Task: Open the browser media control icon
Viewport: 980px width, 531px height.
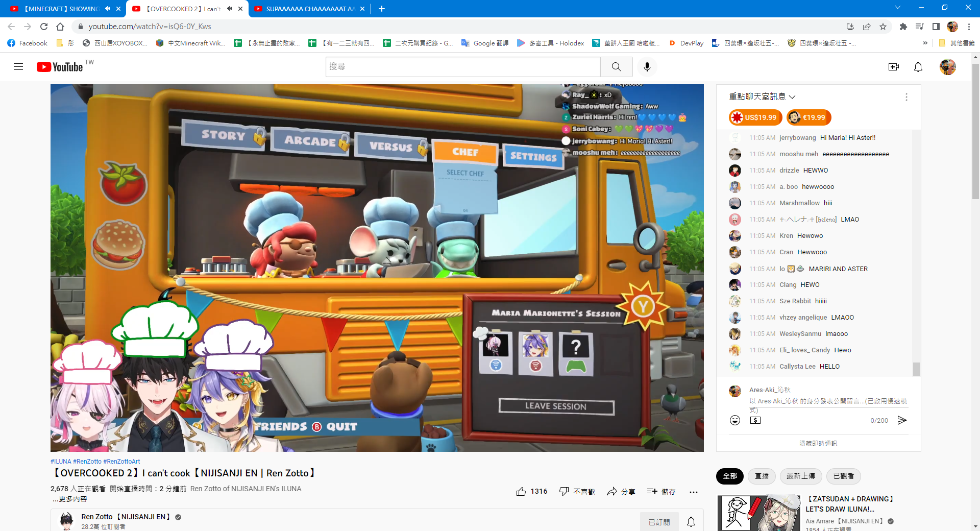Action: click(920, 27)
